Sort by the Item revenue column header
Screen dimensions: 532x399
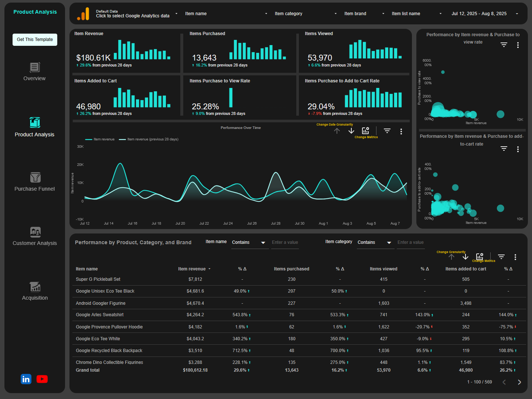192,269
